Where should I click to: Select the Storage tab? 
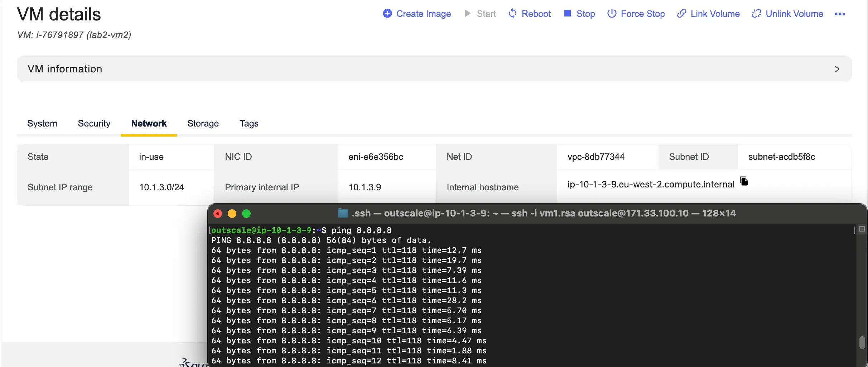tap(203, 124)
